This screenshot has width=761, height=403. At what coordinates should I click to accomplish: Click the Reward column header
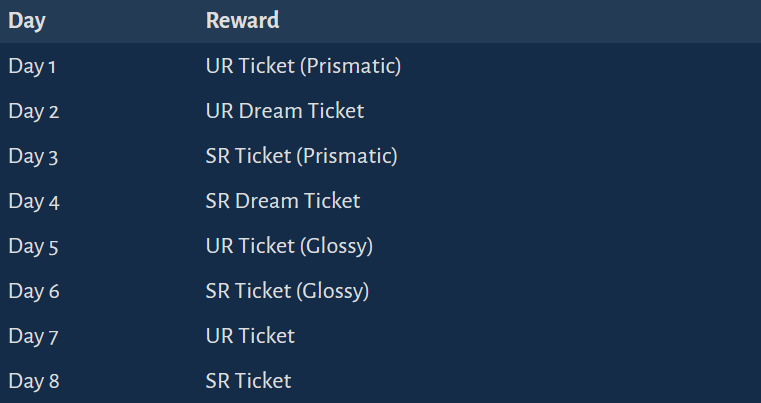click(x=242, y=20)
